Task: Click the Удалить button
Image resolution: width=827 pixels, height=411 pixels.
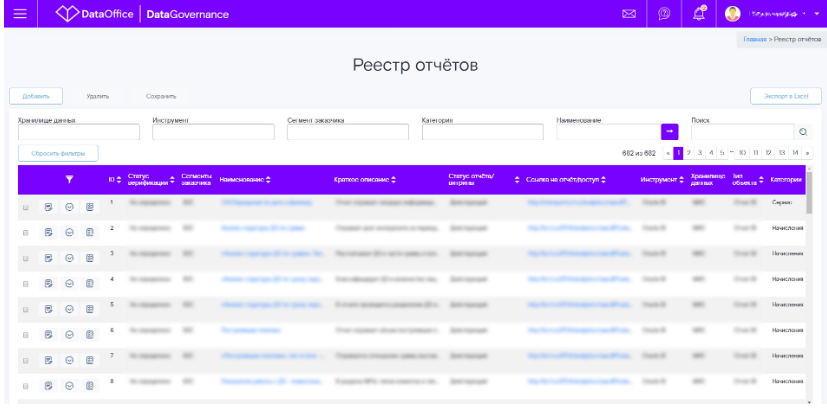Action: point(98,97)
